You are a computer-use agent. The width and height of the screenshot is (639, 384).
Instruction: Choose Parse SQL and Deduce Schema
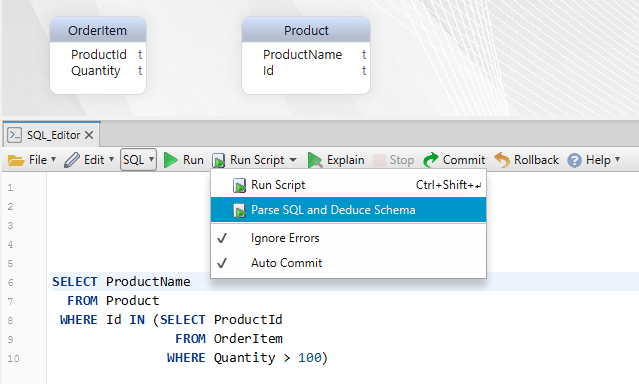pos(348,210)
